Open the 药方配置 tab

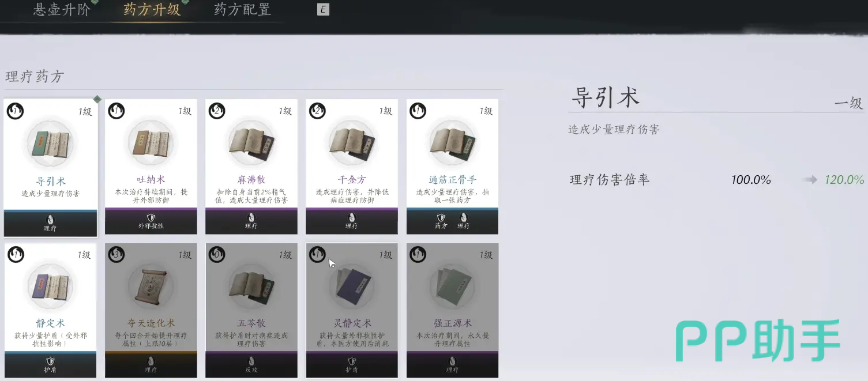point(242,10)
